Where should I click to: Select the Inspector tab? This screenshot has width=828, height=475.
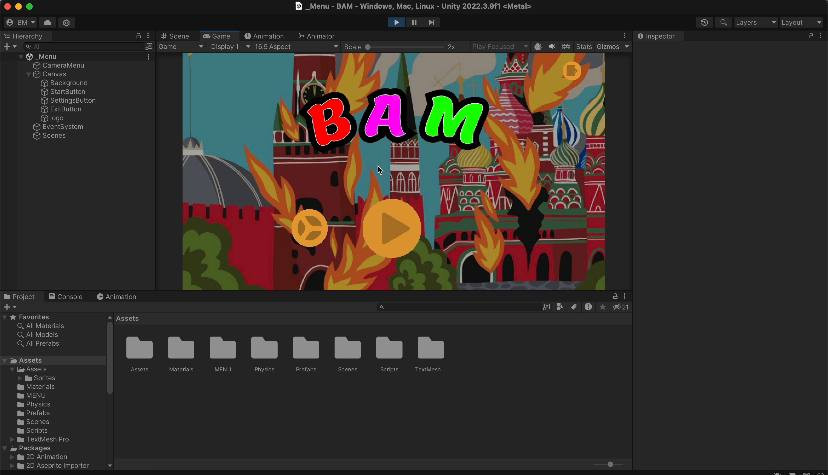point(656,36)
